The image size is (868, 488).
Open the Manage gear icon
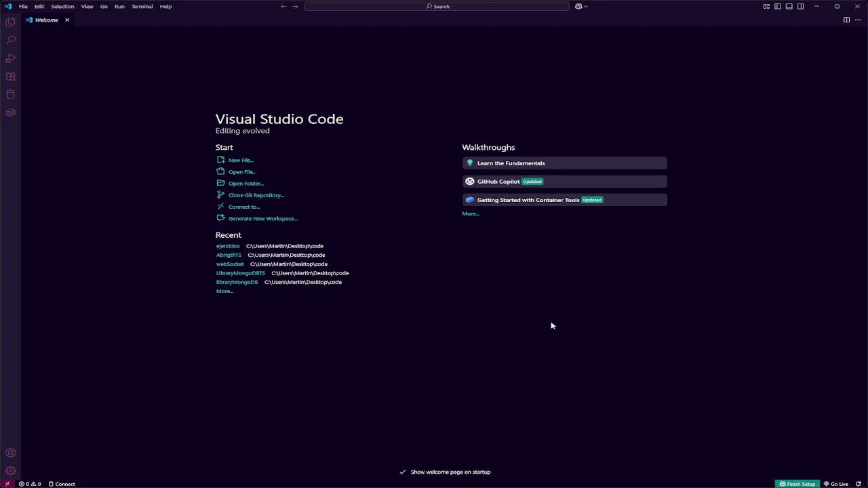(x=10, y=470)
